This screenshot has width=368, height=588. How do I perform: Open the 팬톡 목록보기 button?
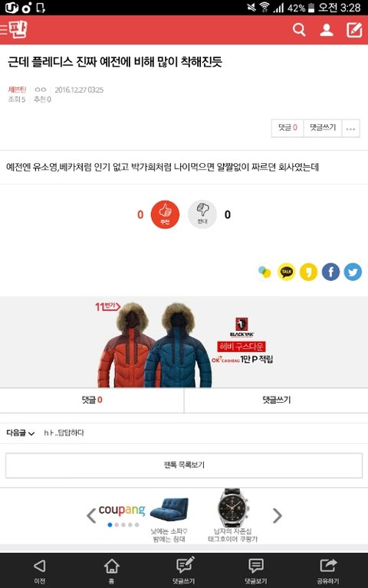(184, 465)
